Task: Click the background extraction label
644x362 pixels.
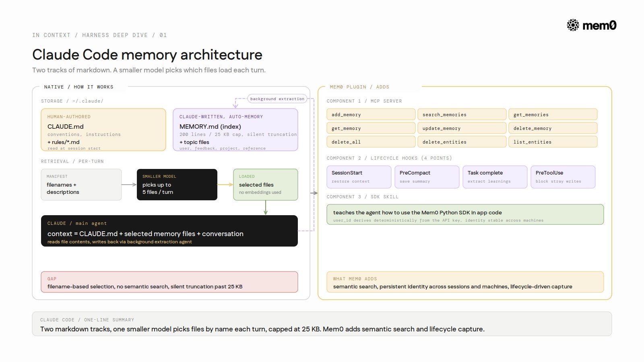Action: click(277, 99)
